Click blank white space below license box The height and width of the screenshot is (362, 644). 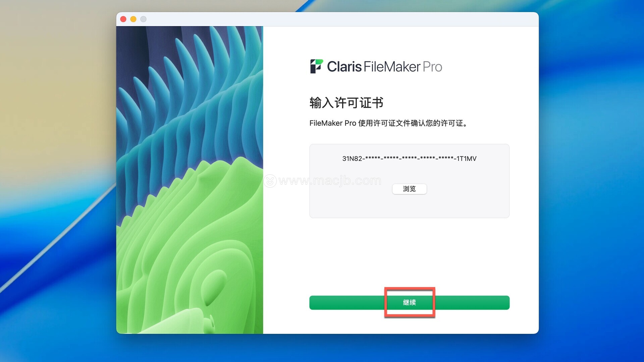(x=409, y=256)
